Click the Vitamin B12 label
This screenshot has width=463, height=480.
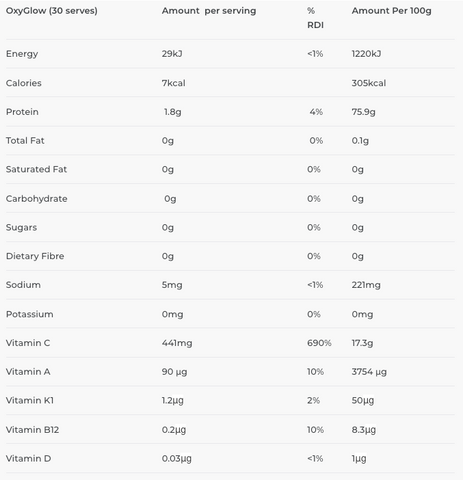click(32, 430)
